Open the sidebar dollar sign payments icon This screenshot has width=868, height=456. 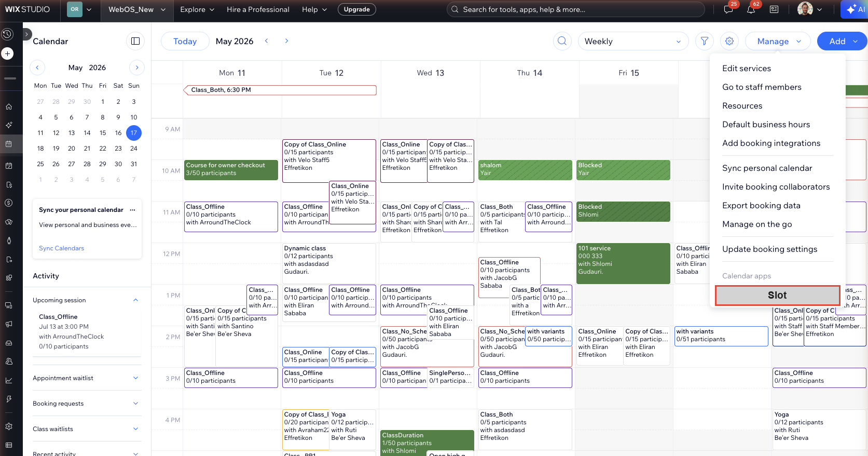[x=9, y=203]
